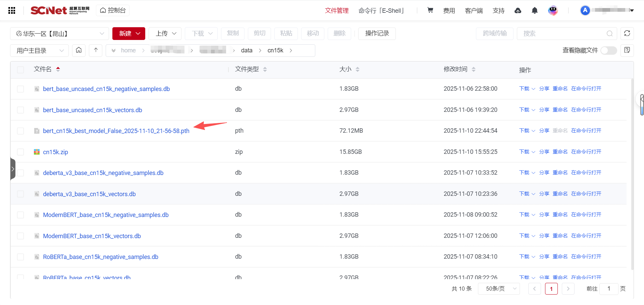The height and width of the screenshot is (305, 644).
Task: Go up one directory with the up-arrow icon
Action: tap(95, 50)
